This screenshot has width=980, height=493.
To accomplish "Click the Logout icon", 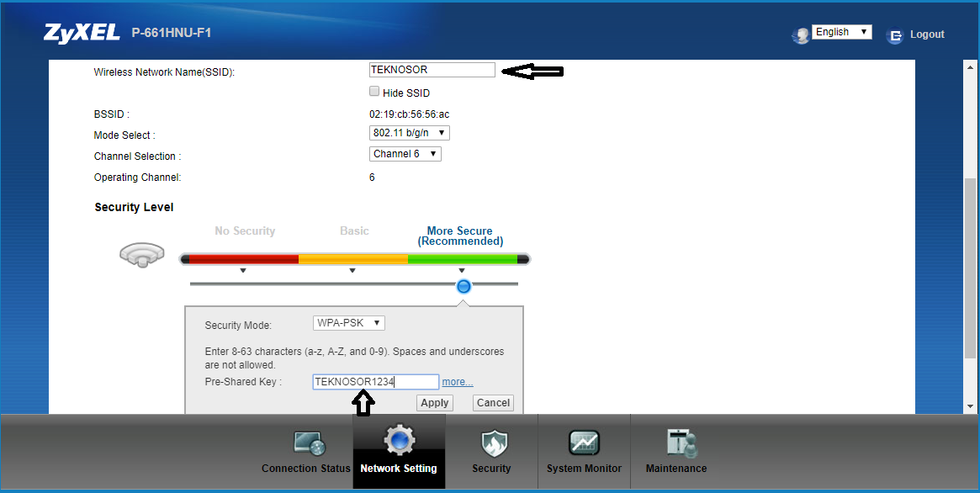I will [895, 35].
